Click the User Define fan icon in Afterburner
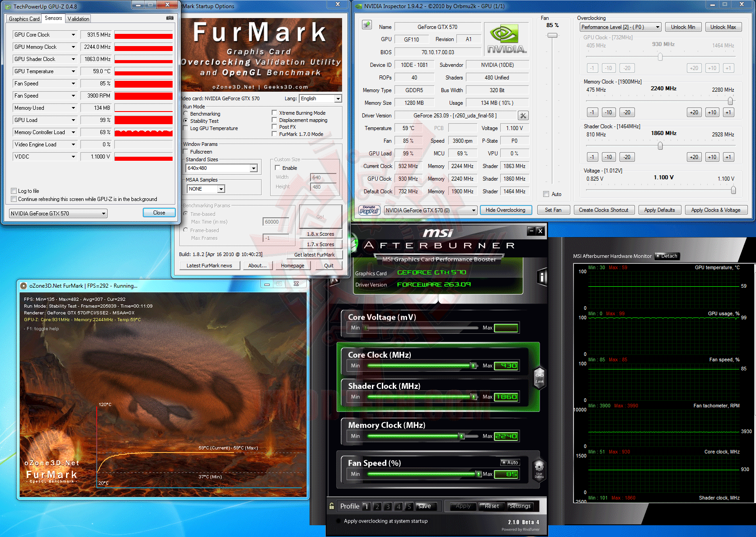Viewport: 756px width, 537px height. (x=539, y=470)
